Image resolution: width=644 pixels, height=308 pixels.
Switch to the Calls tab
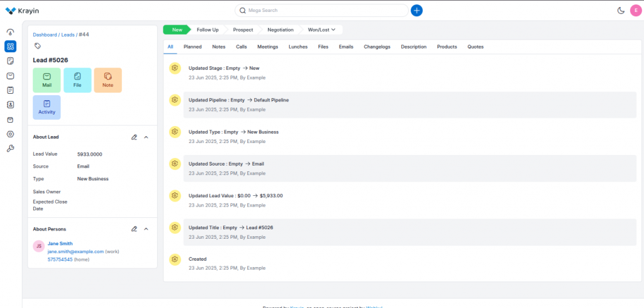click(x=241, y=47)
